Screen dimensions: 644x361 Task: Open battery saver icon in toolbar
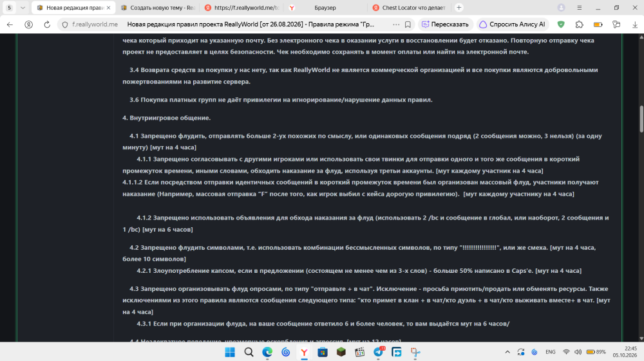(x=598, y=24)
